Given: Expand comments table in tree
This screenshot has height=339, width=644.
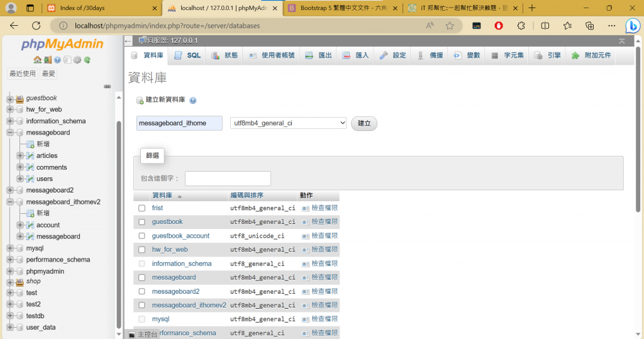Looking at the screenshot, I should (x=19, y=167).
